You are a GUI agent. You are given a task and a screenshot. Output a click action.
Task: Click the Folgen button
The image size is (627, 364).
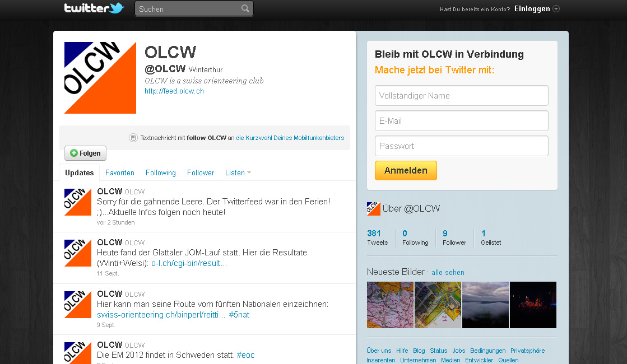coord(86,153)
